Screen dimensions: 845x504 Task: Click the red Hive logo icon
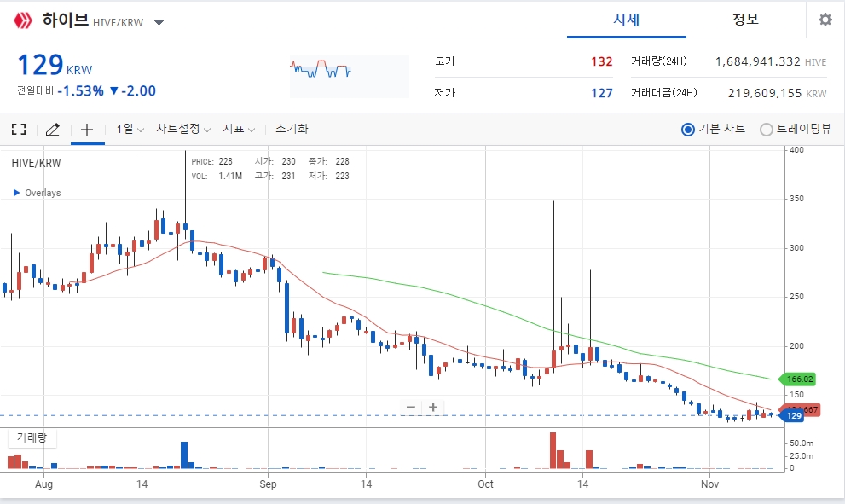point(23,21)
